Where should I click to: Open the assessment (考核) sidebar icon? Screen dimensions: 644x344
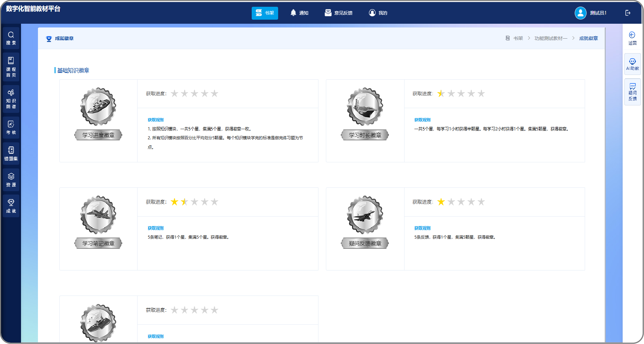click(x=11, y=128)
